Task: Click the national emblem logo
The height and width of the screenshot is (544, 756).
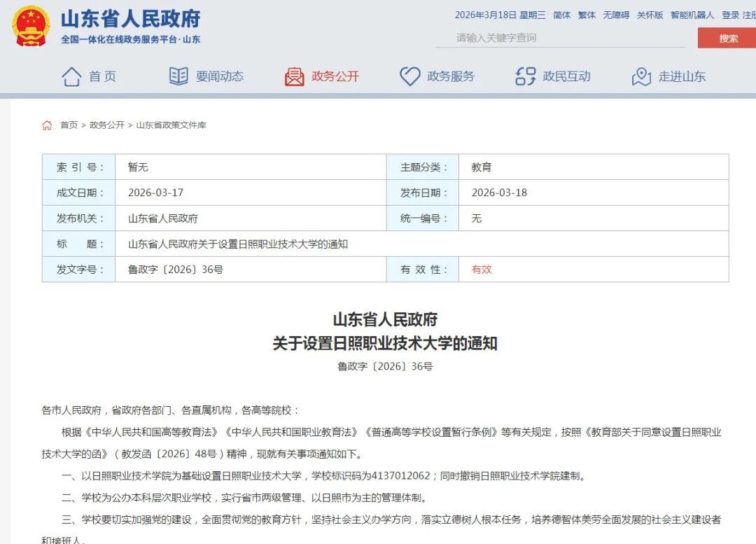Action: 31,26
